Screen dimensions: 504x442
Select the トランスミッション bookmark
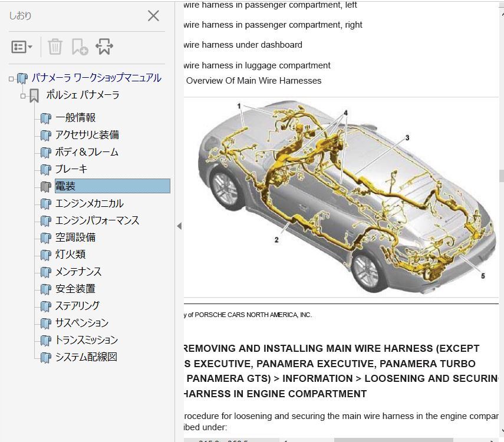(x=87, y=340)
